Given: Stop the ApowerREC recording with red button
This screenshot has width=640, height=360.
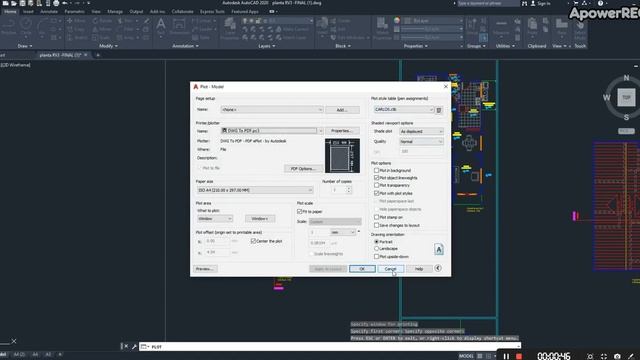Looking at the screenshot, I should click(x=519, y=356).
